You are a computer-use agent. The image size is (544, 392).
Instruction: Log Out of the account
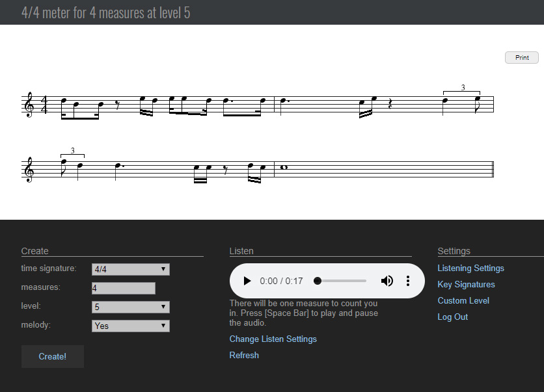[x=452, y=317]
